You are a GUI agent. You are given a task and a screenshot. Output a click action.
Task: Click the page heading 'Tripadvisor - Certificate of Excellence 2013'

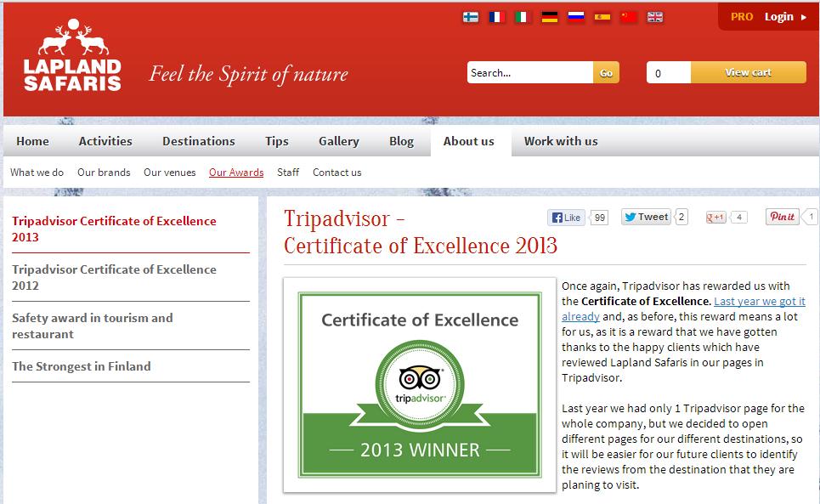(x=421, y=232)
